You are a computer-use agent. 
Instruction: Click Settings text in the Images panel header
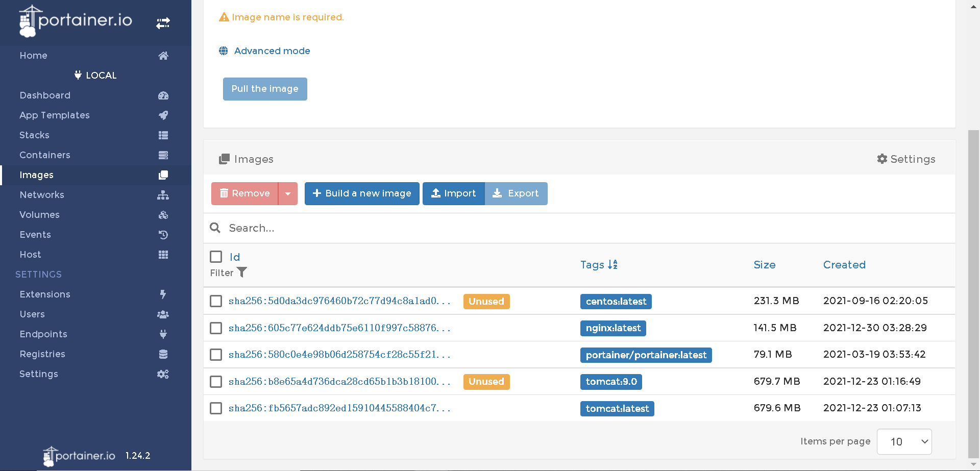coord(913,159)
